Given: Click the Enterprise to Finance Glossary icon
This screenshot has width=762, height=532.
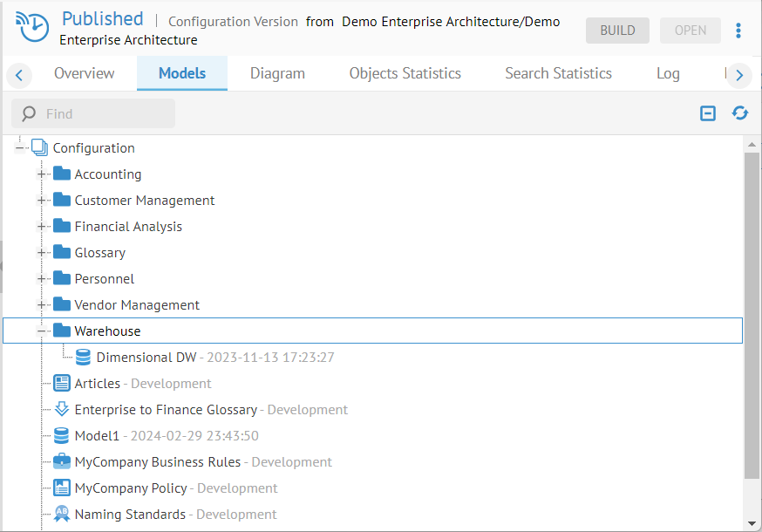Looking at the screenshot, I should (61, 410).
